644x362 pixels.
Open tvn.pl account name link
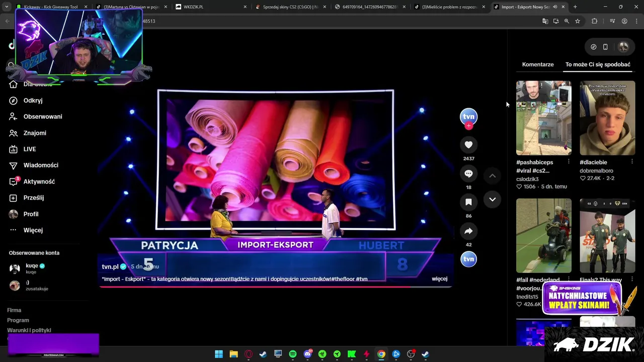click(110, 266)
